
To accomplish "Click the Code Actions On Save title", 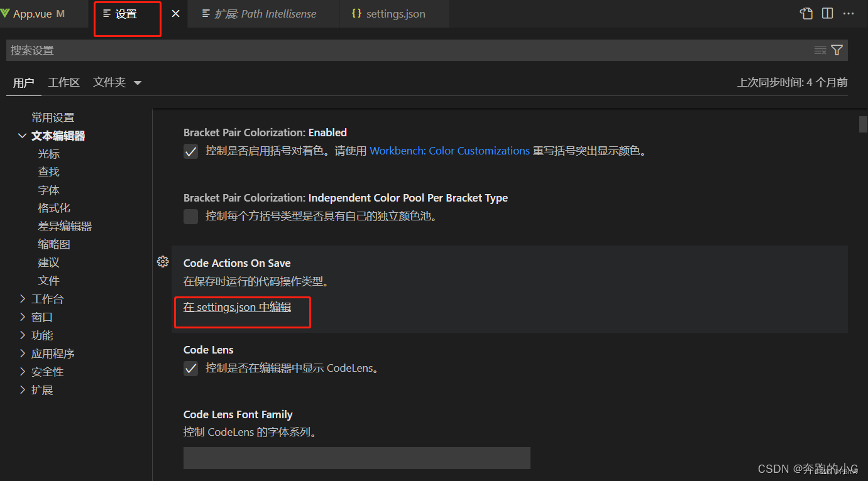I will click(237, 263).
